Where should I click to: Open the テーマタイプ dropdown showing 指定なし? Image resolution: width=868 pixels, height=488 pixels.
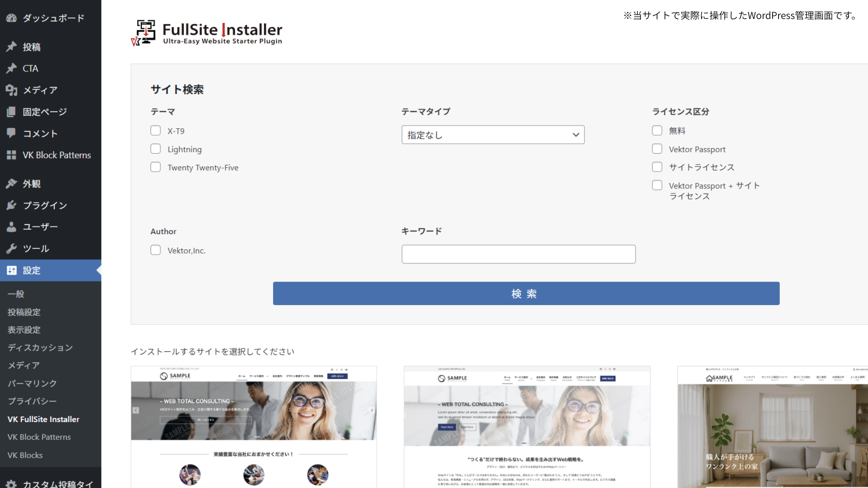(493, 135)
